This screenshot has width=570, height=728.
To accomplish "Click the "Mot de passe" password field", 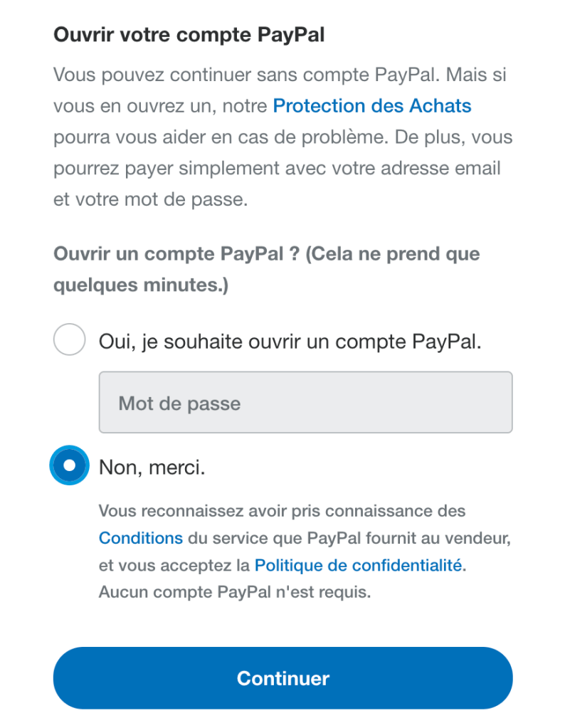I will coord(305,403).
